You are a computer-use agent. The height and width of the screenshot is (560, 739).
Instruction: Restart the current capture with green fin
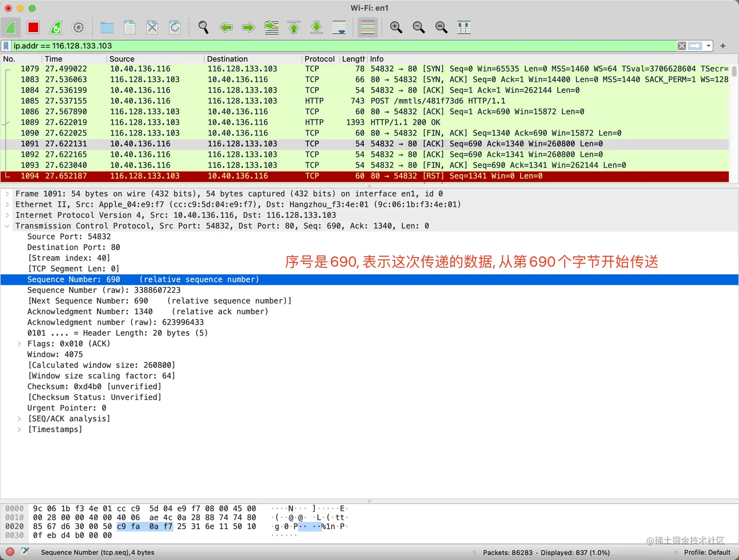point(56,27)
